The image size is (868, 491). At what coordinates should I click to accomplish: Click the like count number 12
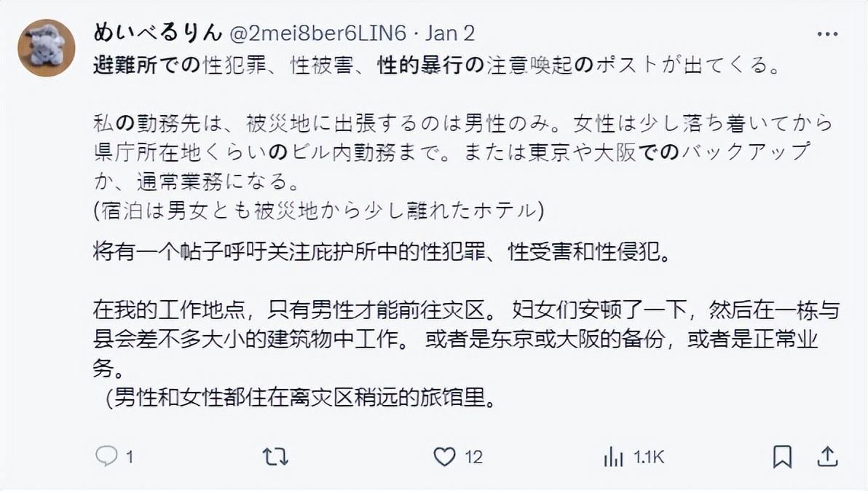473,457
